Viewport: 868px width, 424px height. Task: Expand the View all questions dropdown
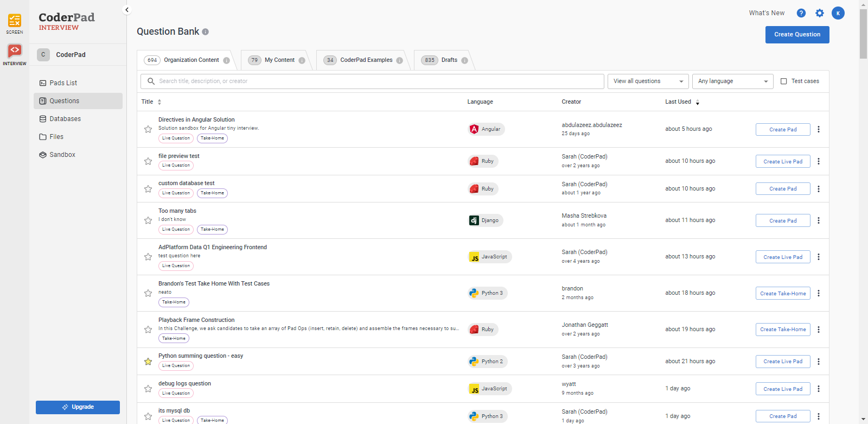click(648, 81)
